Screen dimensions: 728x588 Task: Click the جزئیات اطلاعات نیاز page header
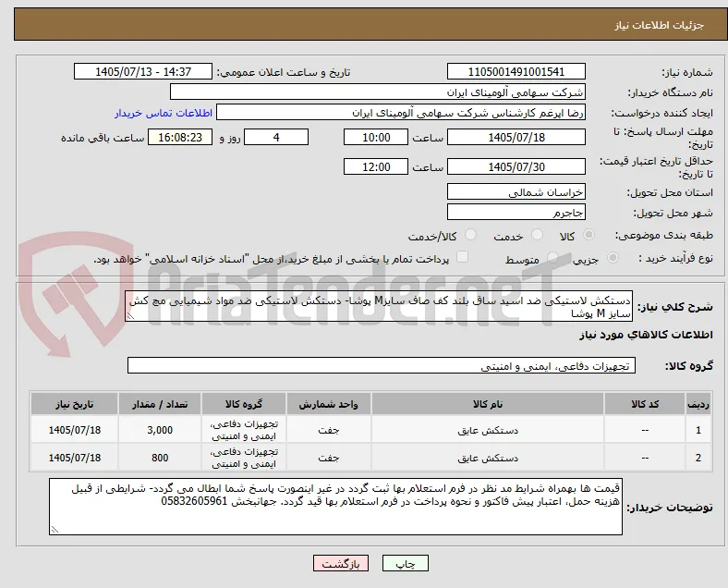[660, 25]
